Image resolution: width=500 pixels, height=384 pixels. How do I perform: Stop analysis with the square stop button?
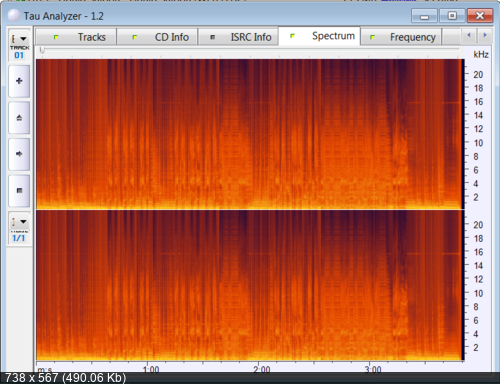19,190
